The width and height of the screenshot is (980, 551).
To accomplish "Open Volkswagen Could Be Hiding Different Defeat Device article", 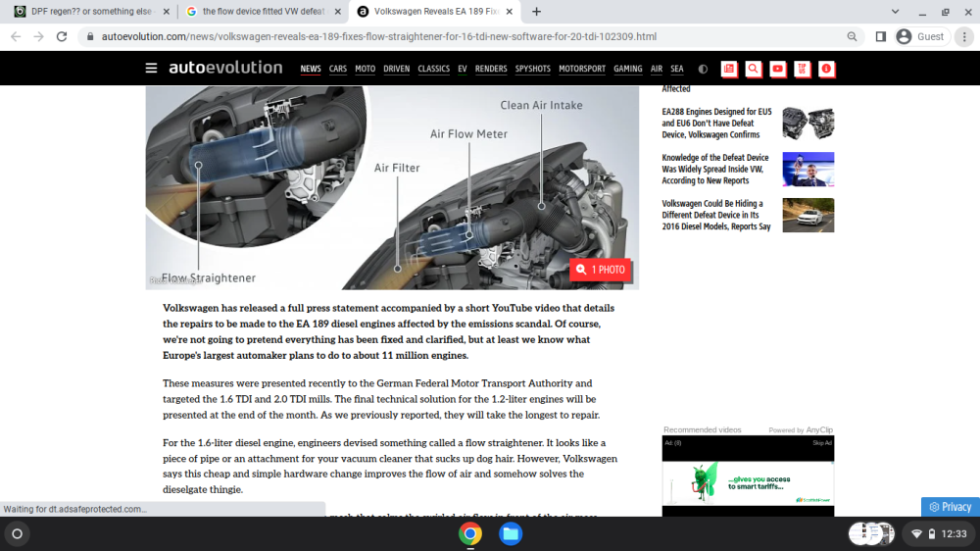I will (716, 215).
